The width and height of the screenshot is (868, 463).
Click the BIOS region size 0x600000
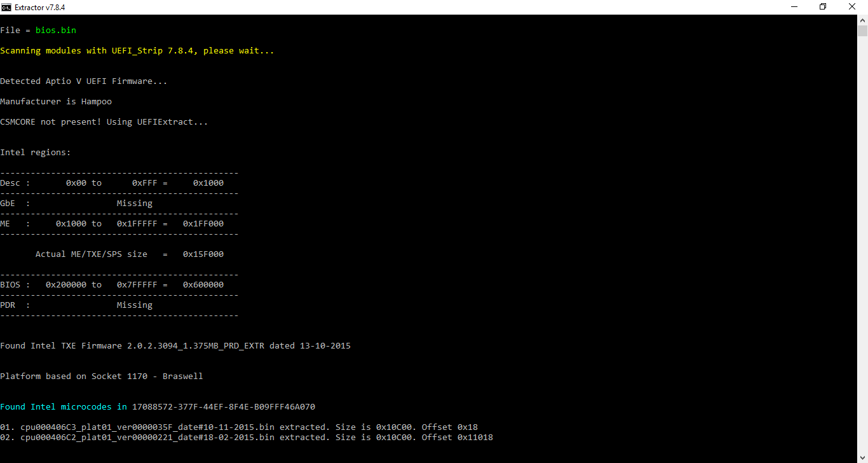203,284
